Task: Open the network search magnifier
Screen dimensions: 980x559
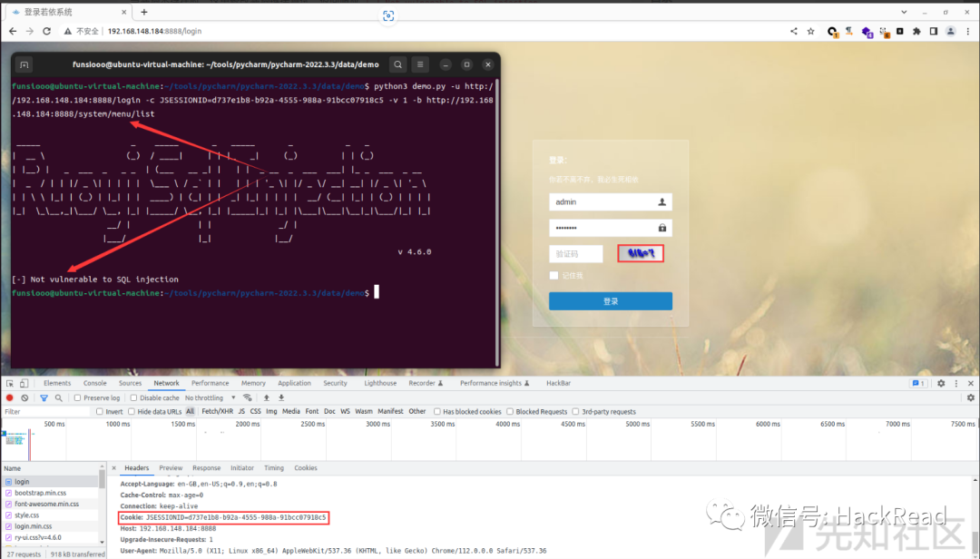Action: coord(59,397)
